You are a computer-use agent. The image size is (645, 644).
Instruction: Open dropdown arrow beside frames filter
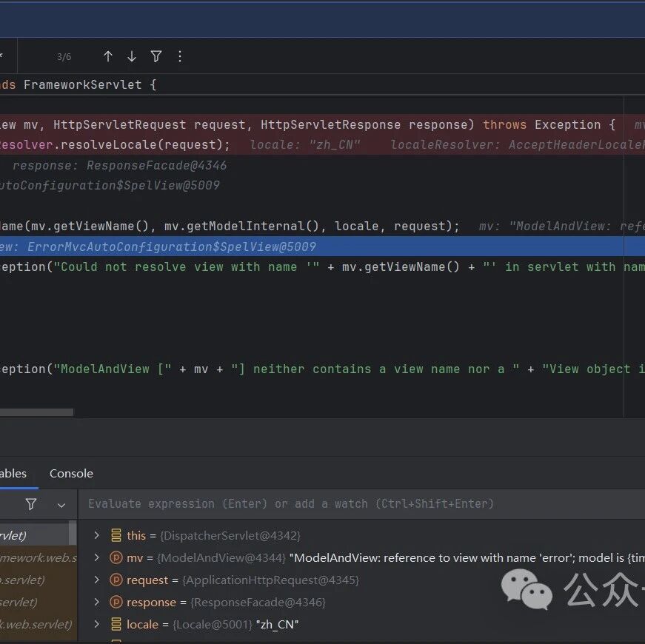(61, 506)
